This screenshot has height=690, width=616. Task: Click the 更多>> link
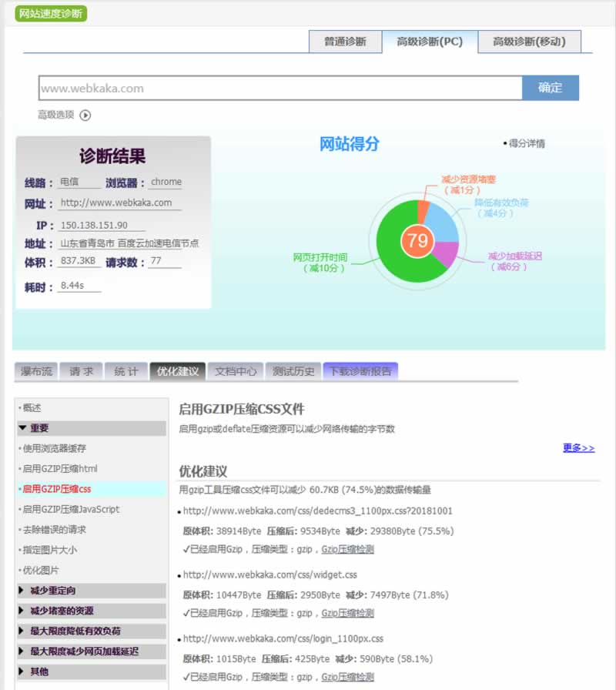point(578,447)
